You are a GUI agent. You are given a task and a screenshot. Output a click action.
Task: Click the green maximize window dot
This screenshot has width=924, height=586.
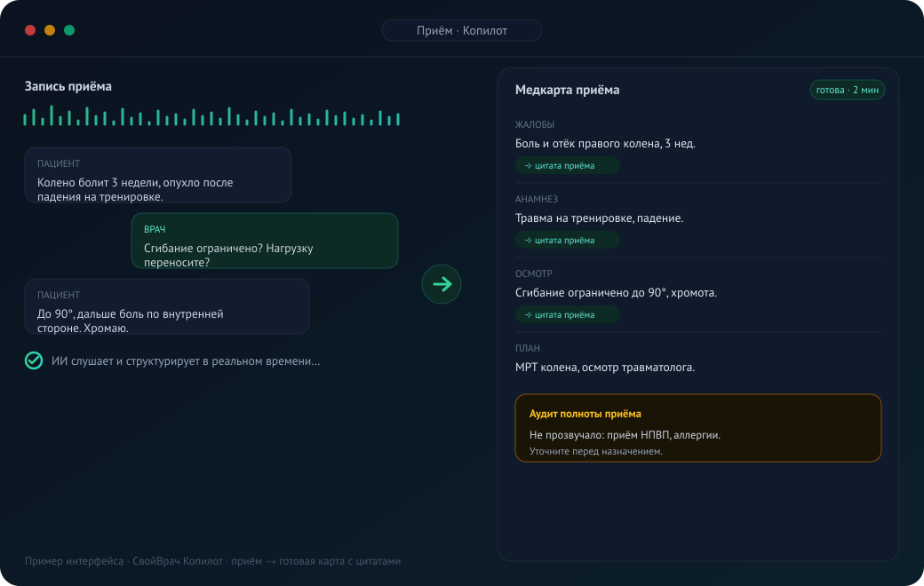pyautogui.click(x=69, y=30)
